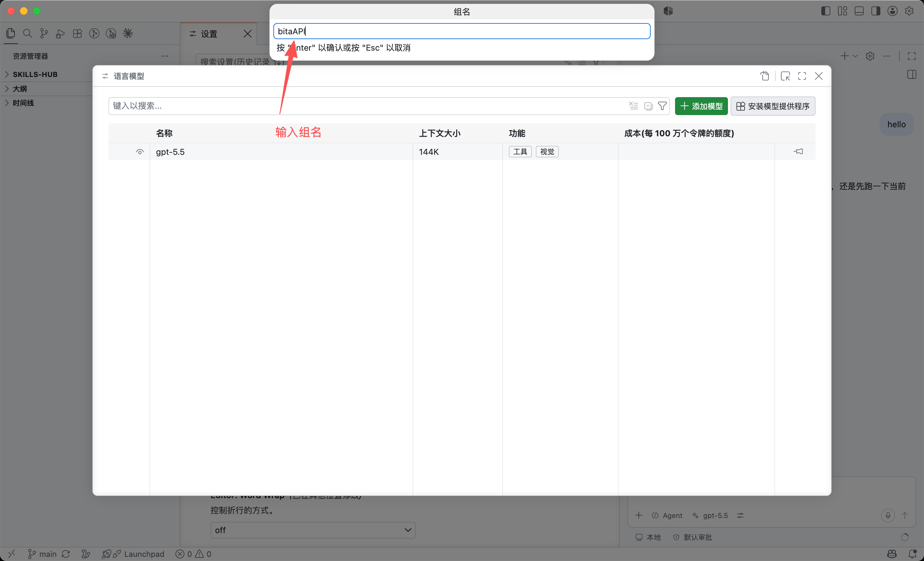Viewport: 924px width, 561px height.
Task: Click the 工具 capability tag
Action: coord(520,151)
